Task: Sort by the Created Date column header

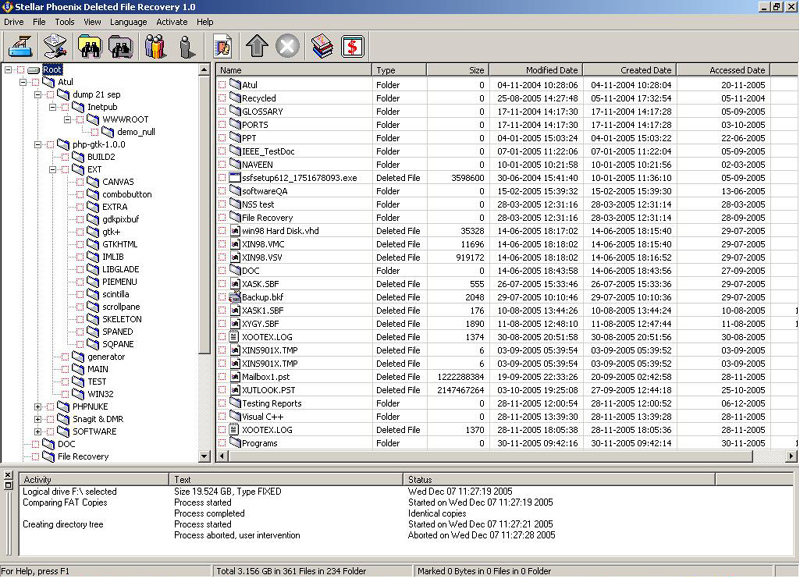Action: (629, 70)
